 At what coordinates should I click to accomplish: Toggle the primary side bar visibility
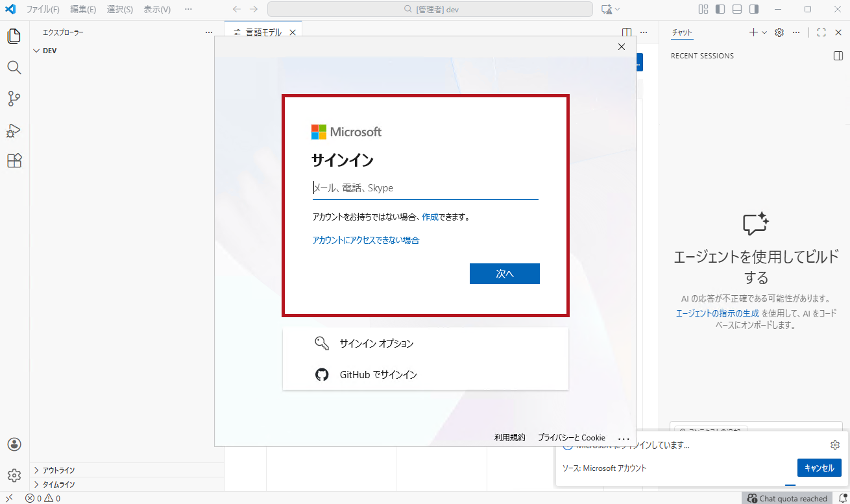point(721,9)
